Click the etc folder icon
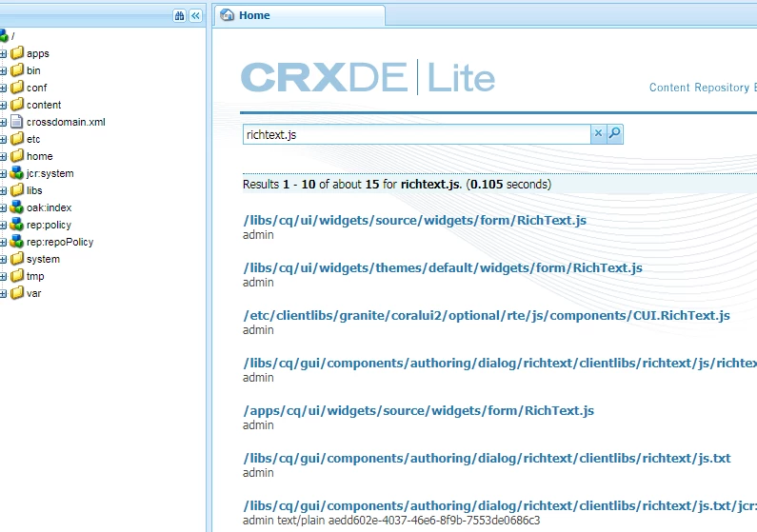The width and height of the screenshot is (757, 532). 17,138
